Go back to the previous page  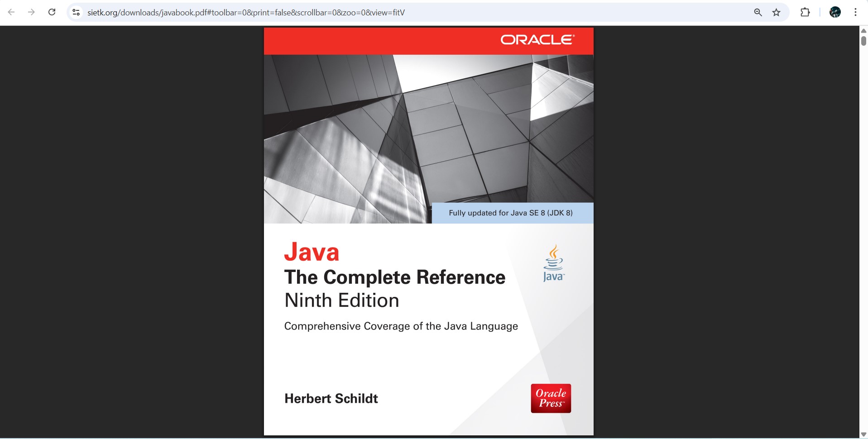click(11, 12)
